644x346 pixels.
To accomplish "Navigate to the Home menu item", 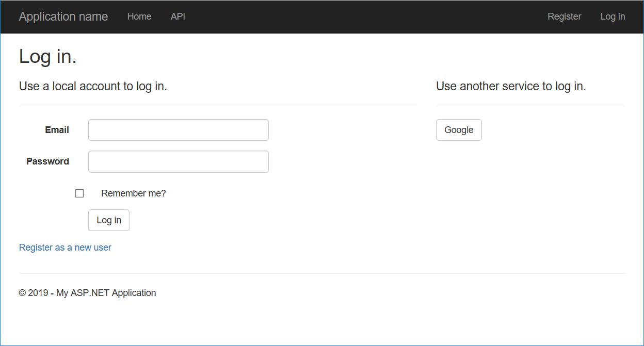I will click(x=139, y=17).
